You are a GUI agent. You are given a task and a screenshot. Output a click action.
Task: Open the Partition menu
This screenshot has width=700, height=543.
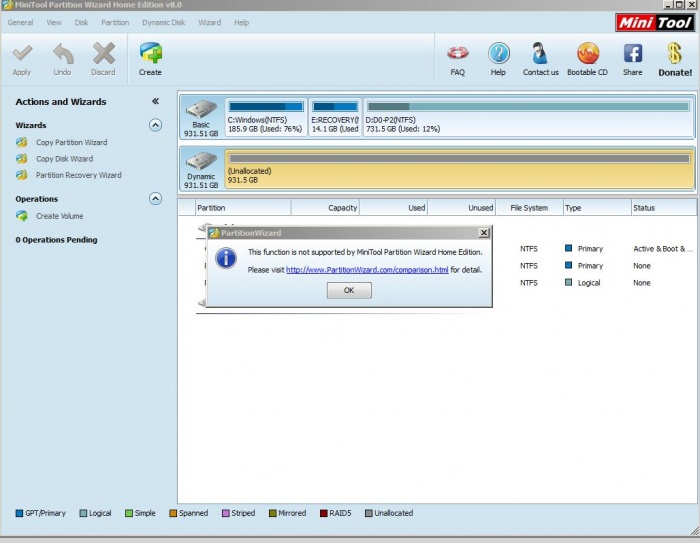[x=115, y=22]
